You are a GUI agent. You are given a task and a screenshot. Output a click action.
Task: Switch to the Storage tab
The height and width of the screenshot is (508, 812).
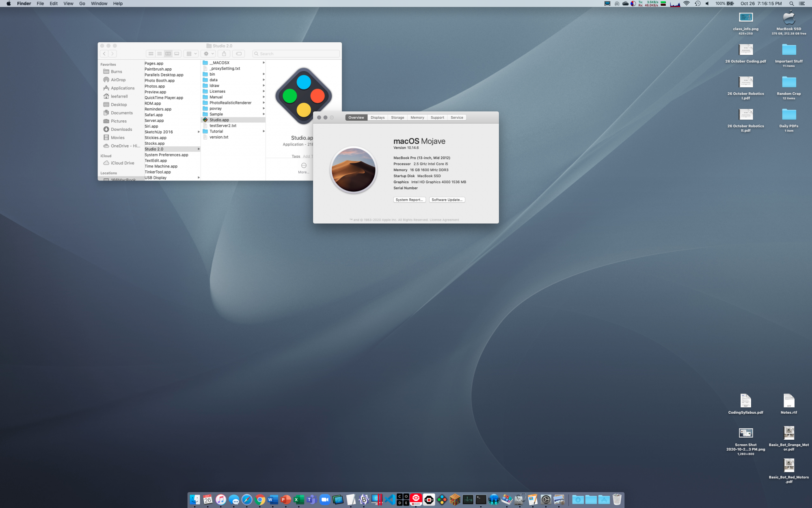397,117
